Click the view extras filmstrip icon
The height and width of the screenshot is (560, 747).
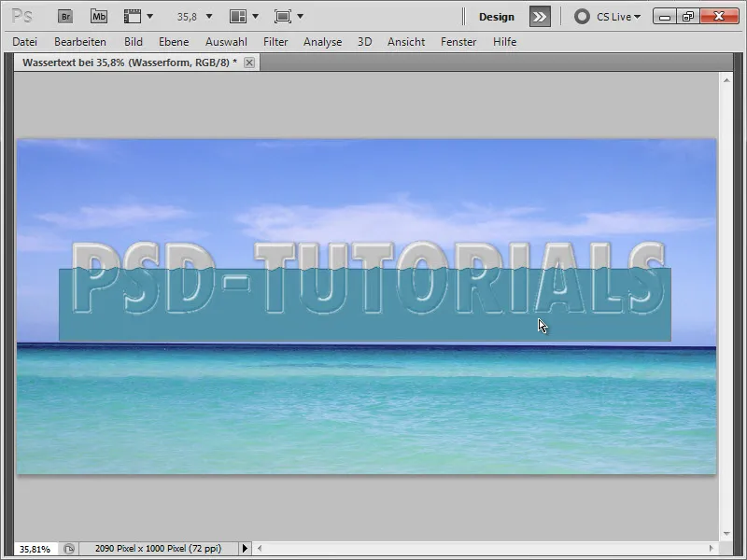pos(132,17)
